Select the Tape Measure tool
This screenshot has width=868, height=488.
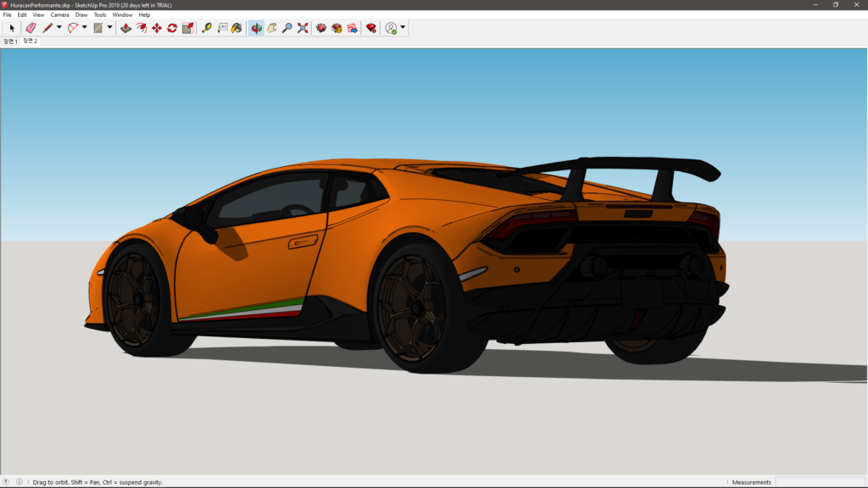[207, 28]
